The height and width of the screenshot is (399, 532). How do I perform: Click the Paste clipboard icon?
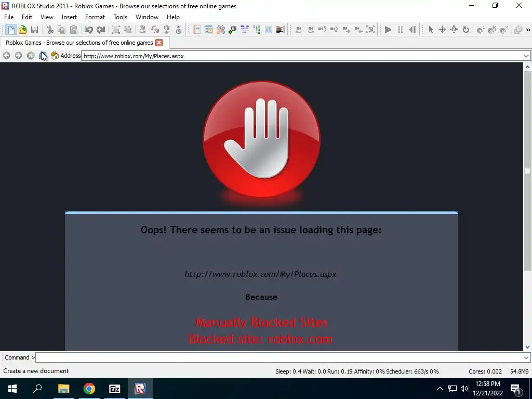point(73,30)
